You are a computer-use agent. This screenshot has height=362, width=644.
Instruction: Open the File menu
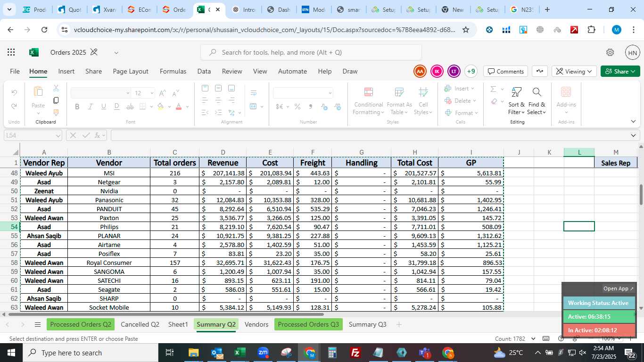pyautogui.click(x=15, y=71)
